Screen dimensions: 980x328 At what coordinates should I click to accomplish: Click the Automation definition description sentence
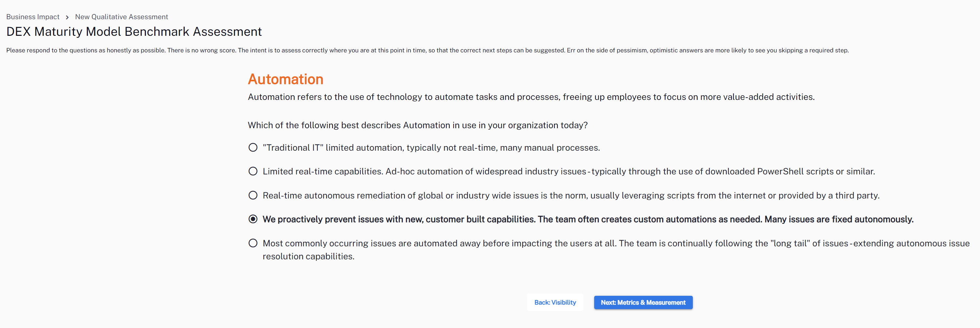click(531, 97)
